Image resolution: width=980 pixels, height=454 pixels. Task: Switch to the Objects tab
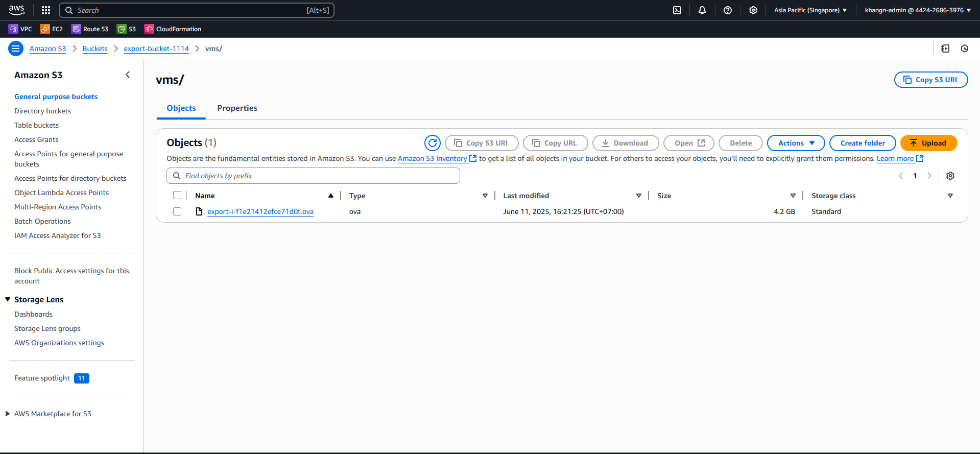pyautogui.click(x=181, y=108)
